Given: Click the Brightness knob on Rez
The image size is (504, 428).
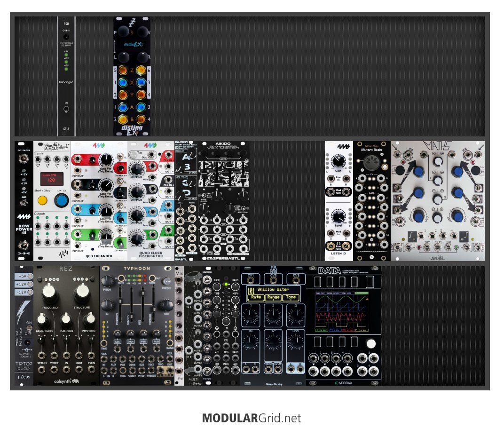Looking at the screenshot, I should click(43, 320).
